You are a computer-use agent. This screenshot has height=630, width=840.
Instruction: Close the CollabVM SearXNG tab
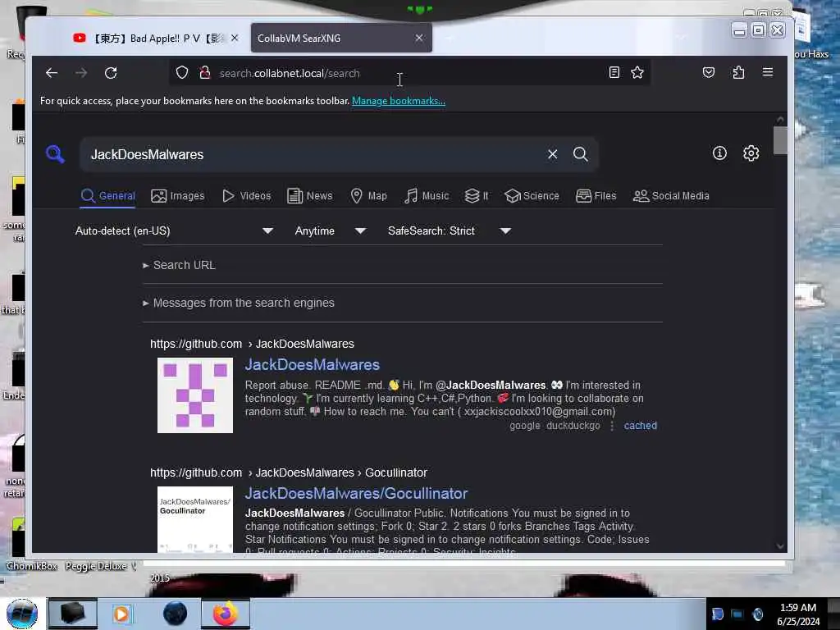[419, 38]
